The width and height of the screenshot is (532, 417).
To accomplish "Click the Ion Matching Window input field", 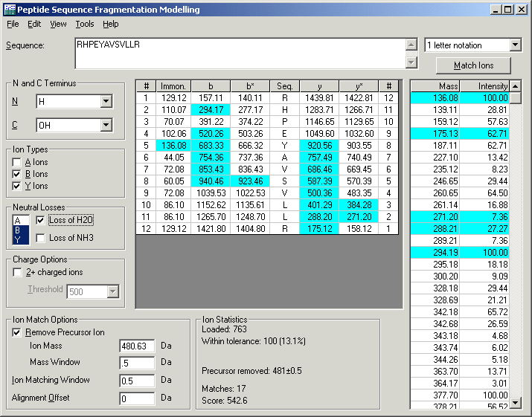I will click(x=137, y=381).
